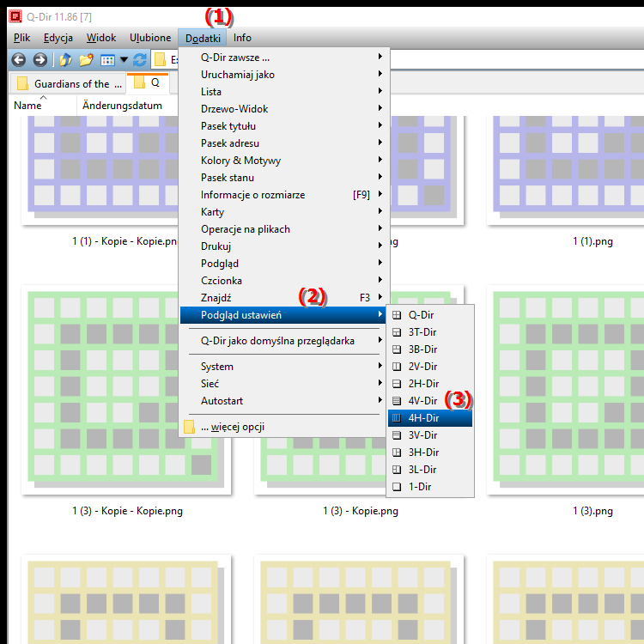Viewport: 644px width, 644px height.
Task: Open the Ulubione menu
Action: click(x=150, y=38)
